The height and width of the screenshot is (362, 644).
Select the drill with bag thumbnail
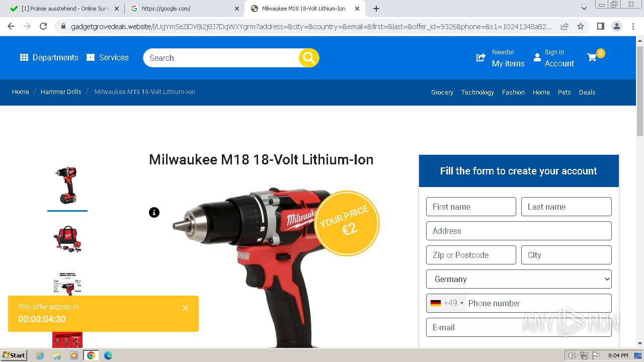(x=67, y=238)
